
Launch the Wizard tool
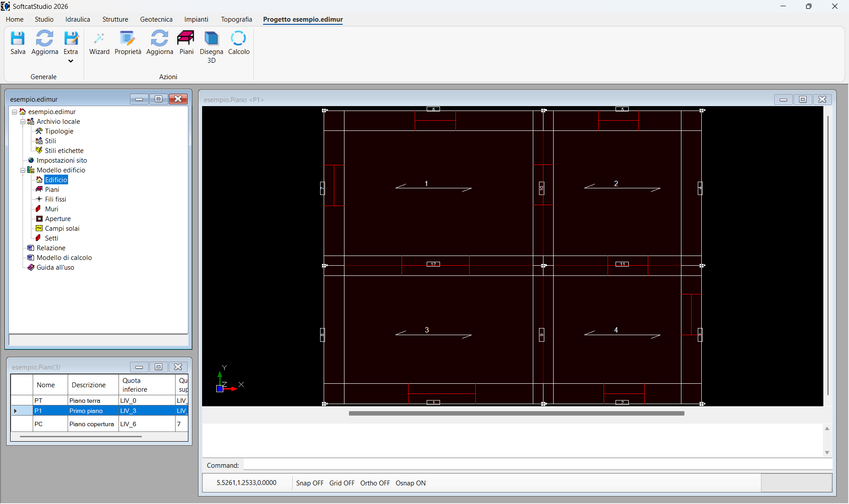click(99, 42)
